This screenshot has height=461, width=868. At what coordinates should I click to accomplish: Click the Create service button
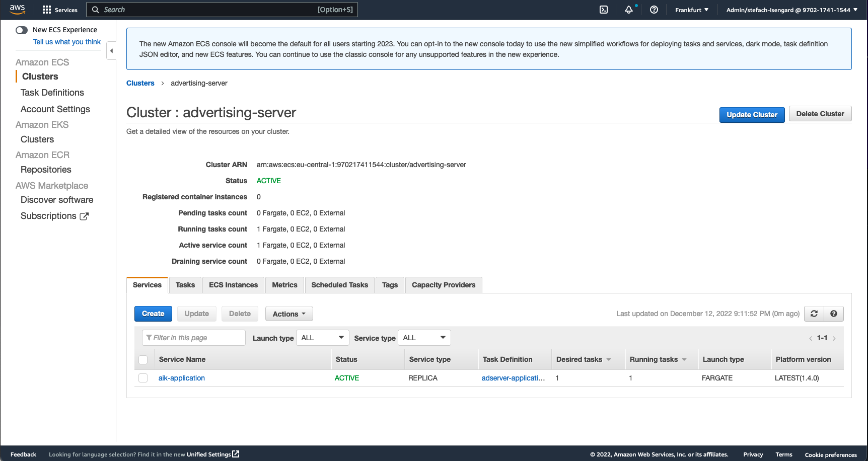153,314
